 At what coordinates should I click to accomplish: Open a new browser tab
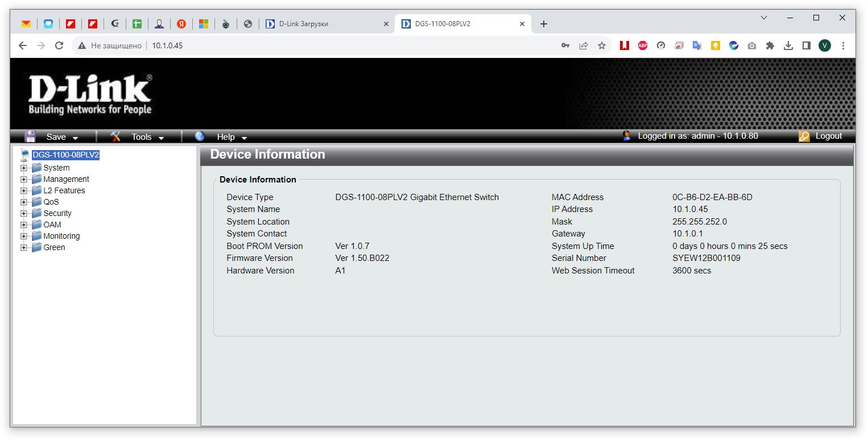point(544,24)
